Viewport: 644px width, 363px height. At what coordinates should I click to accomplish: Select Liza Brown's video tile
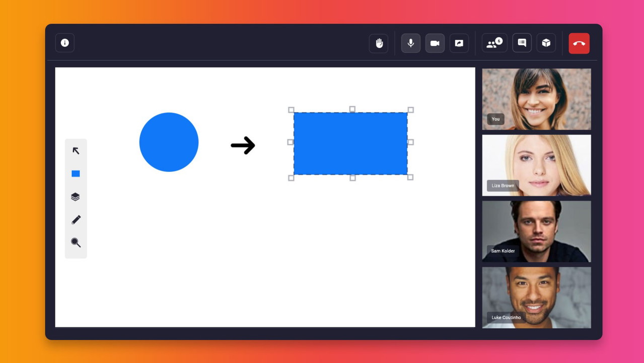[x=536, y=165]
